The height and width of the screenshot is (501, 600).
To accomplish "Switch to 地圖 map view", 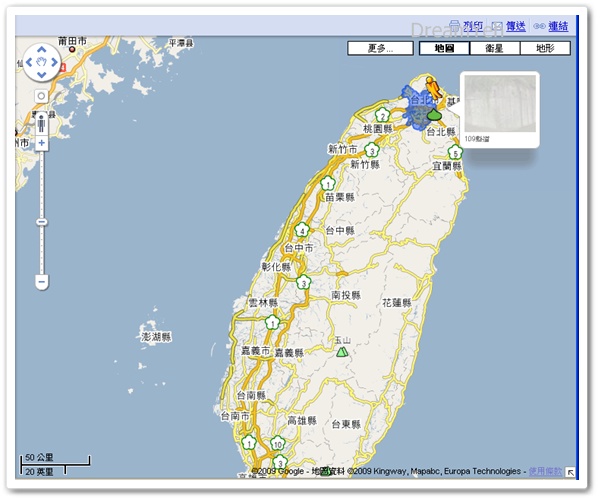I will tap(444, 49).
